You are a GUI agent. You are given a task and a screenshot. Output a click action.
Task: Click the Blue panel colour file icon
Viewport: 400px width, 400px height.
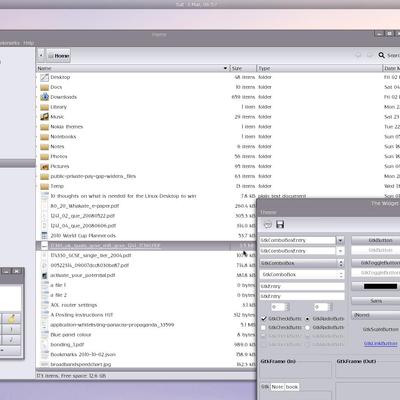pyautogui.click(x=44, y=335)
